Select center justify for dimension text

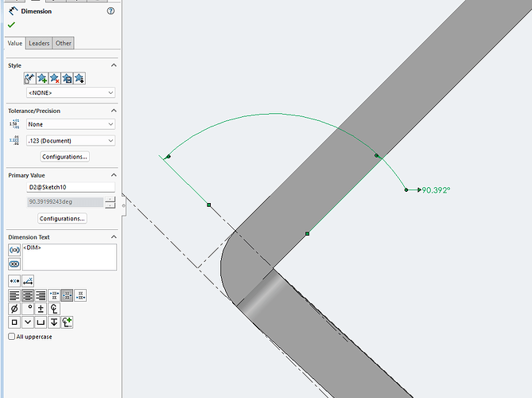click(28, 295)
